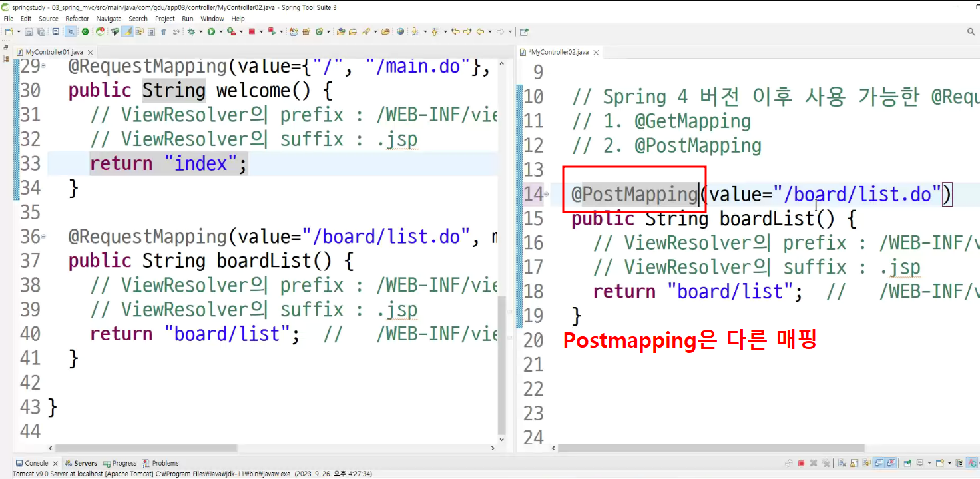Click the Clear Console icon
980x479 pixels.
[x=842, y=463]
